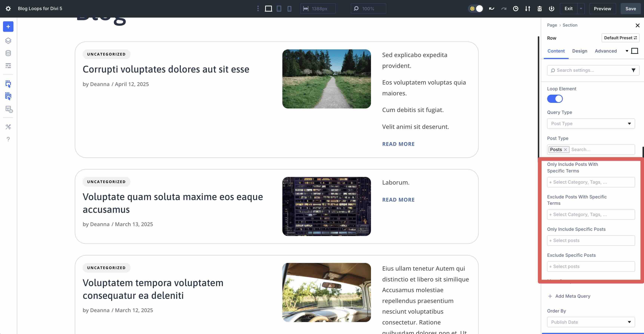The height and width of the screenshot is (334, 644).
Task: Open the Divi tools wrench icon
Action: coord(8,127)
